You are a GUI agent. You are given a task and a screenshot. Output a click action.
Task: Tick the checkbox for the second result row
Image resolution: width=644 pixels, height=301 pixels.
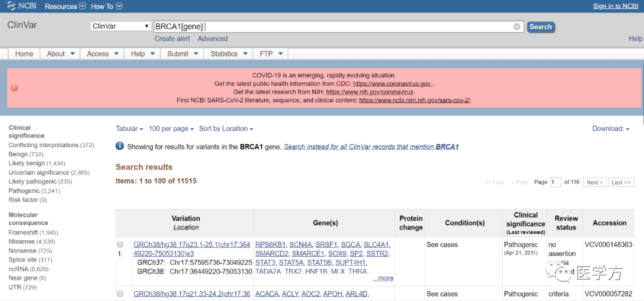[x=120, y=294]
